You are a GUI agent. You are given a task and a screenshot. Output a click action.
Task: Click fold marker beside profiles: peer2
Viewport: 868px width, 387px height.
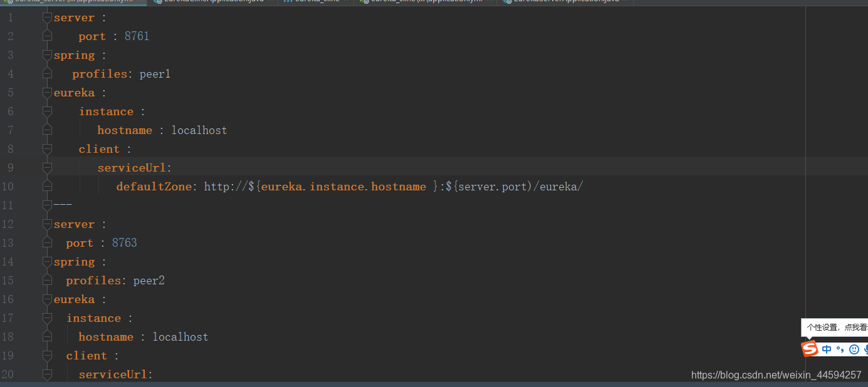tap(47, 281)
